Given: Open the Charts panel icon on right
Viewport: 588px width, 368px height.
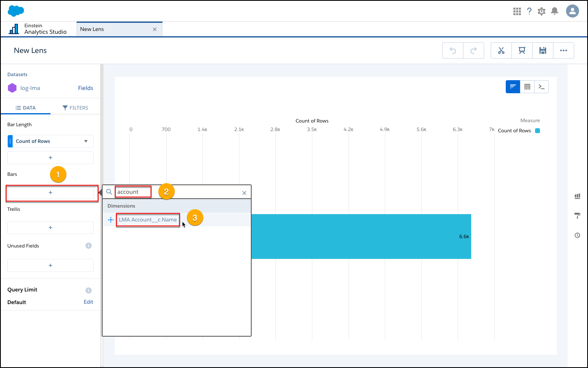Looking at the screenshot, I should pyautogui.click(x=577, y=197).
